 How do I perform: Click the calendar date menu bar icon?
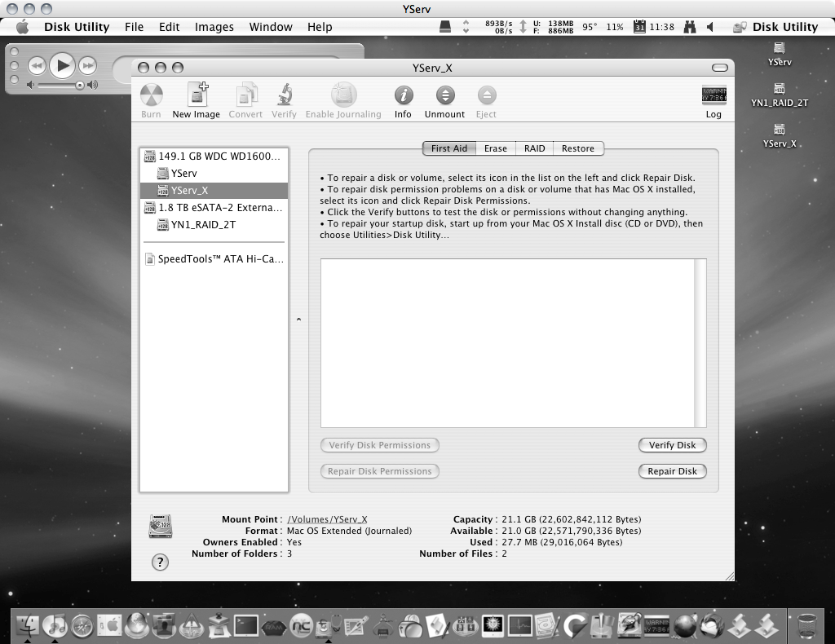point(639,27)
